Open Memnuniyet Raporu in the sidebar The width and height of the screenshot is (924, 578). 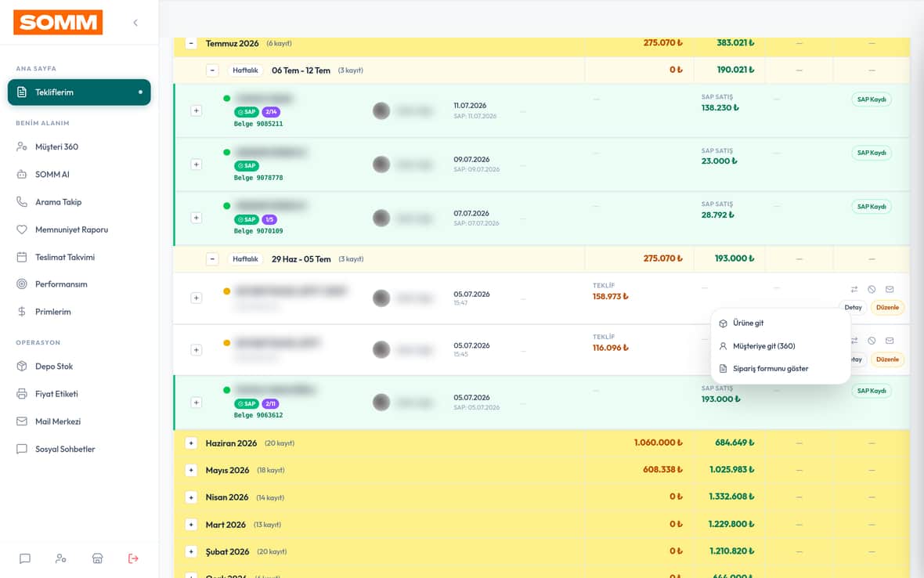[79, 229]
